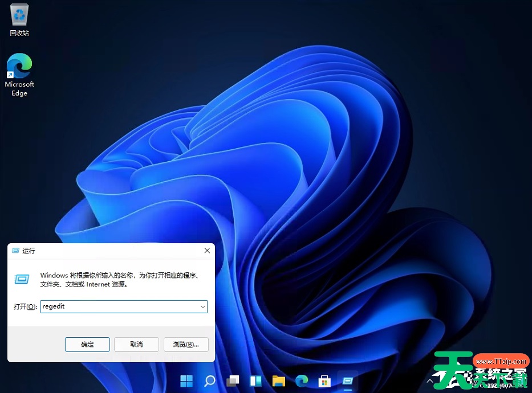Click the www.TTzlx.com badge
This screenshot has width=532, height=393.
click(501, 361)
